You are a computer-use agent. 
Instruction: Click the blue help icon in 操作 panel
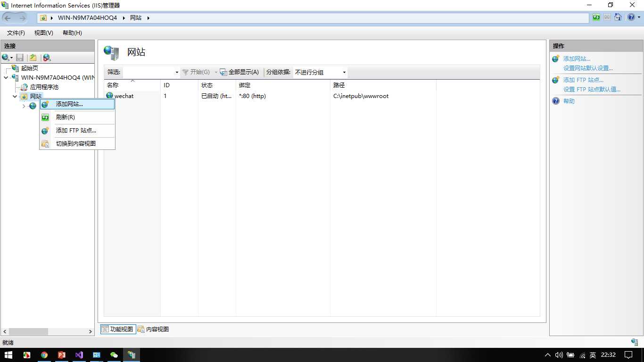tap(556, 101)
